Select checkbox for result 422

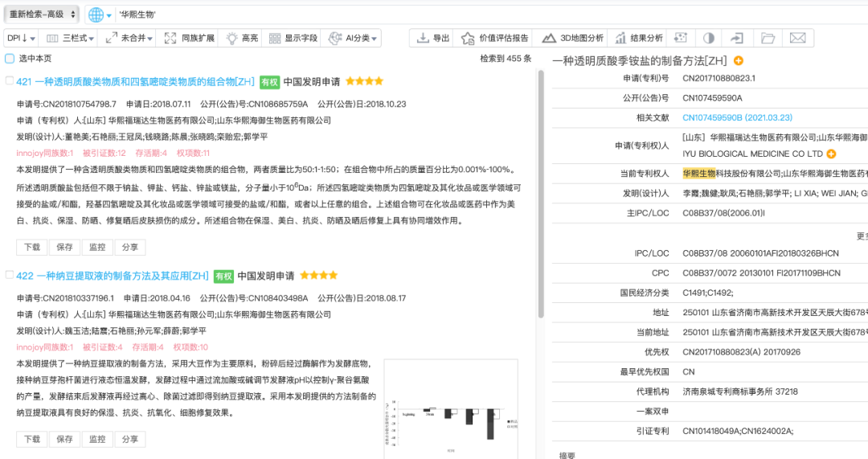click(10, 275)
